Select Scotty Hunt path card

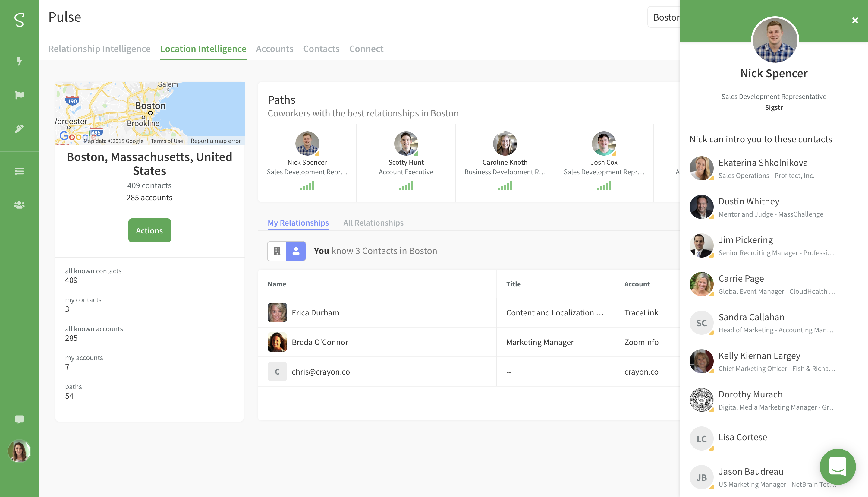(406, 163)
